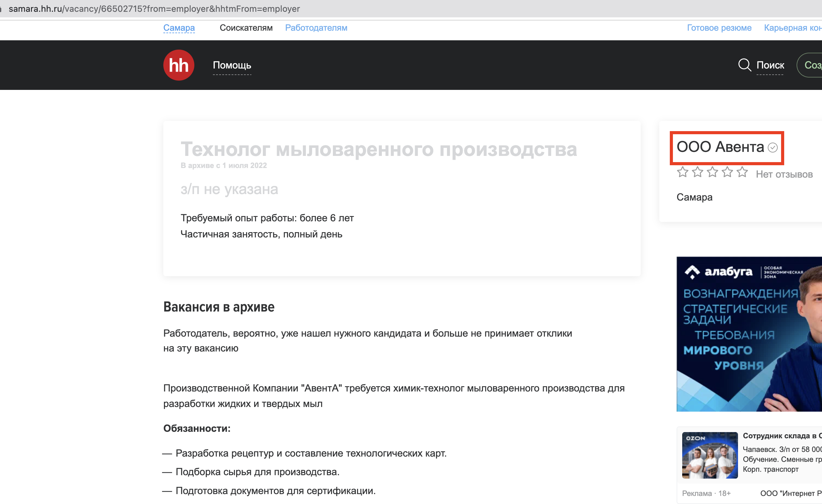Click verified checkmark beside ООО Авента

click(x=773, y=148)
